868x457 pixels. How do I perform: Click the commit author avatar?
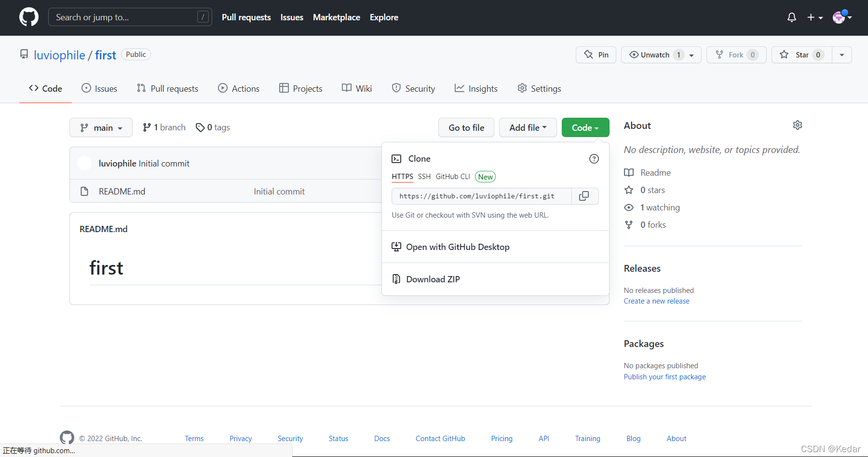84,163
